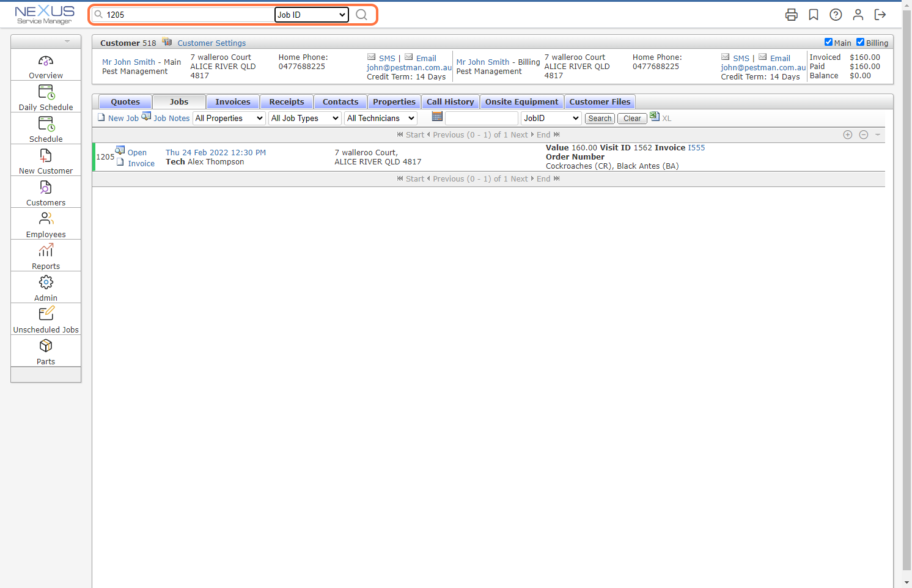Click the Thu 24 Feb 2022 12:30 PM link
912x588 pixels.
coord(216,153)
